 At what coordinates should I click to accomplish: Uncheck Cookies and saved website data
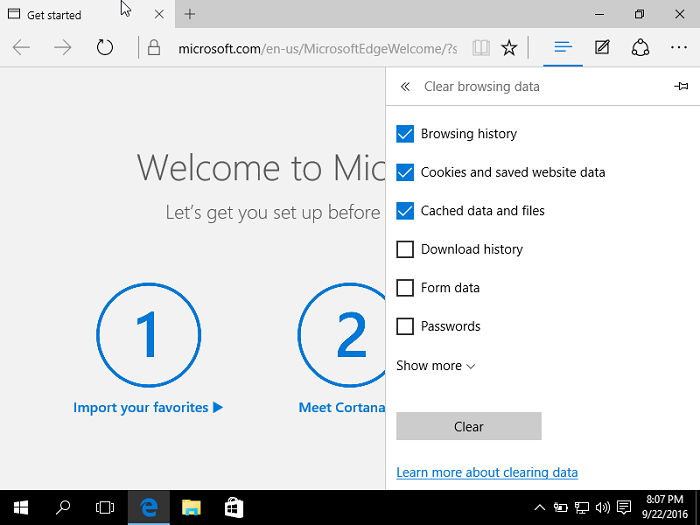pos(405,172)
